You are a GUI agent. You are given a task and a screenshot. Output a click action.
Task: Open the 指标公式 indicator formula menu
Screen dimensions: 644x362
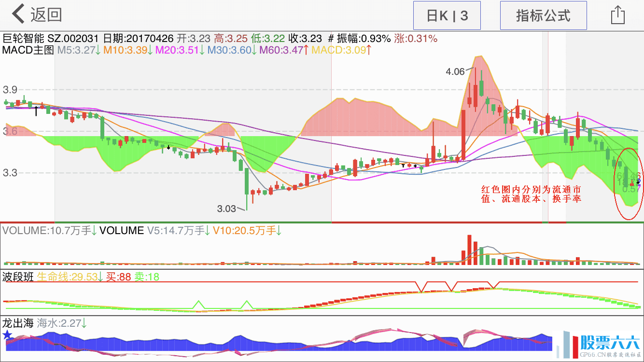point(543,15)
